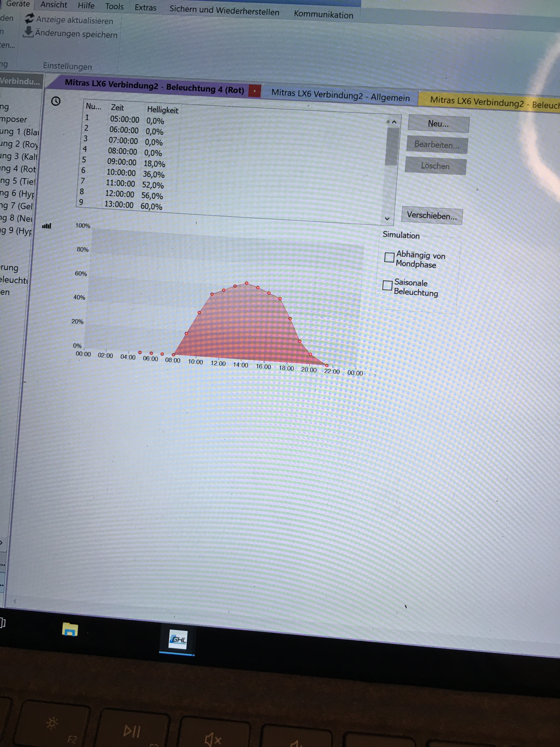
Task: Open File Explorer from the taskbar
Action: tap(70, 630)
